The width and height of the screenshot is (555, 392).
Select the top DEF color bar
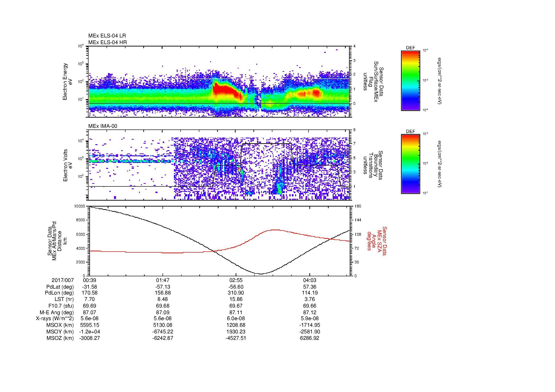[410, 80]
